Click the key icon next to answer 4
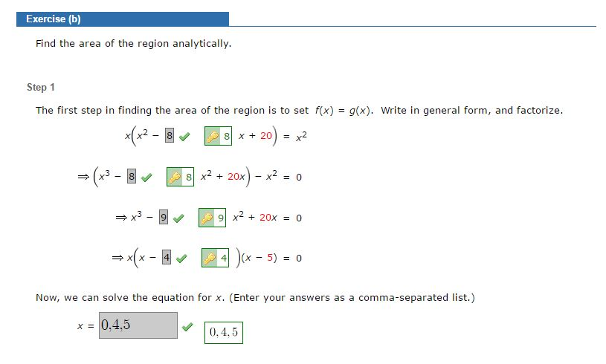Image resolution: width=606 pixels, height=364 pixels. pos(210,258)
